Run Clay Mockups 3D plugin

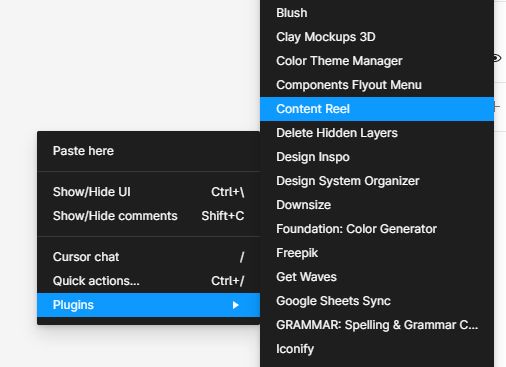pos(377,37)
